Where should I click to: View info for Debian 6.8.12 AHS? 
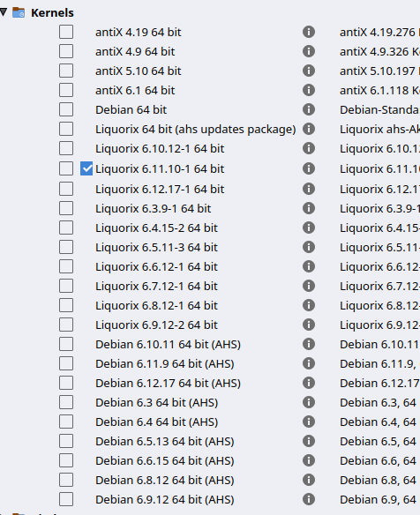coord(309,480)
